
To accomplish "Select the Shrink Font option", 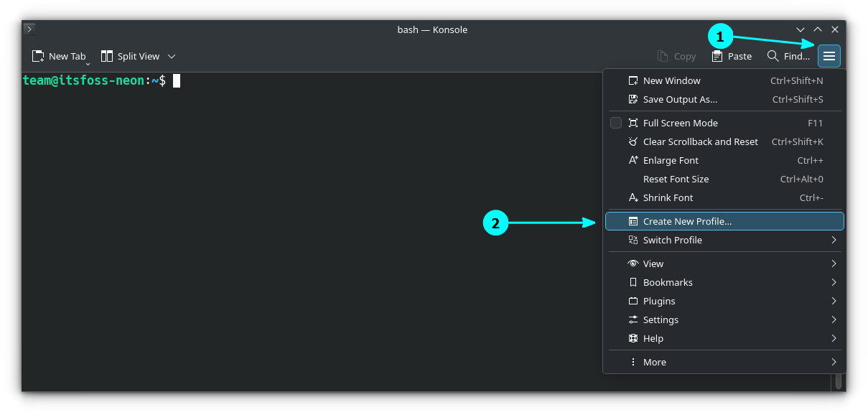I will pyautogui.click(x=666, y=197).
